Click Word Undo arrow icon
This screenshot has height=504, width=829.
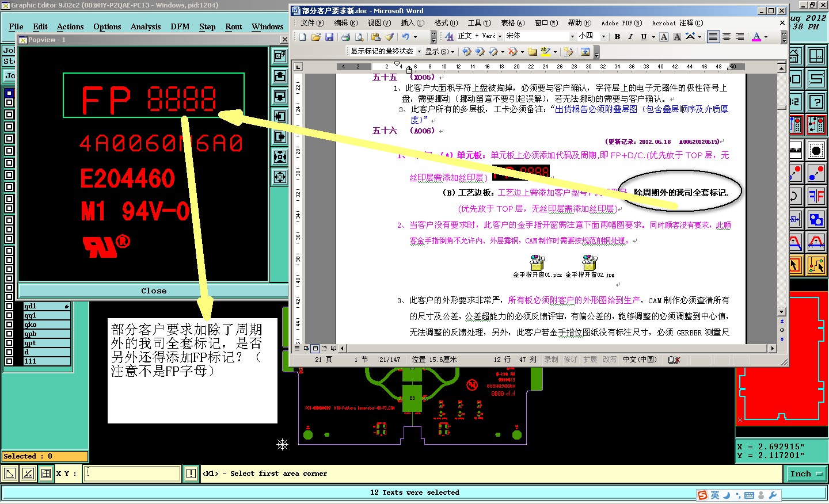(x=406, y=37)
